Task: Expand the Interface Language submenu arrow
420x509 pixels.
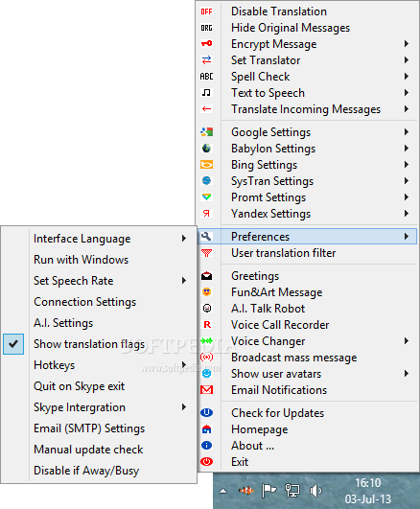Action: coord(184,239)
